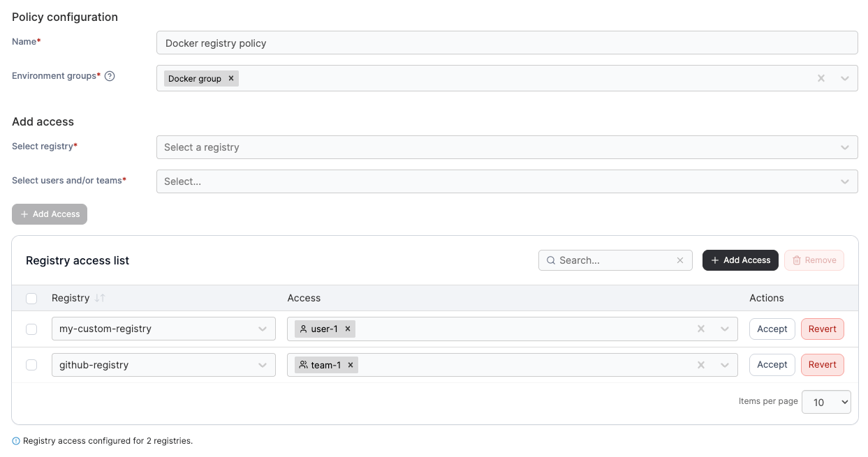Screen dimensions: 868x457
Task: Click the dark Add Access button
Action: tap(740, 260)
